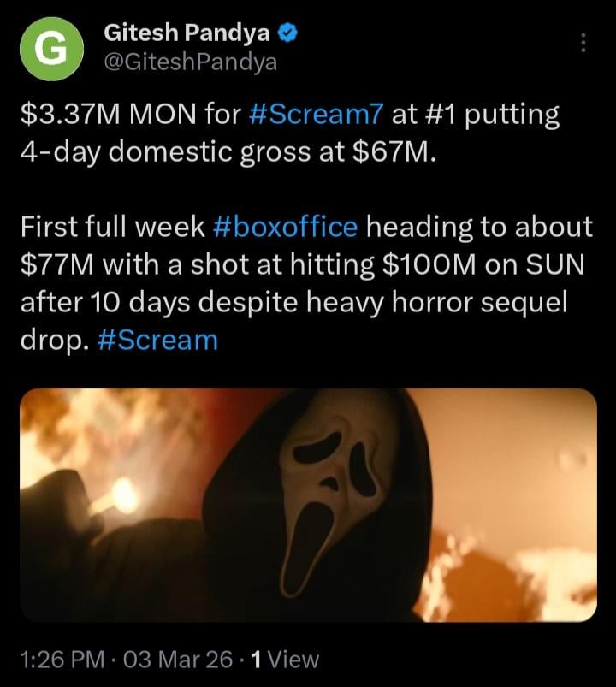Click the display name Gitesh Pandya
Screen dimensions: 616x687
187,34
